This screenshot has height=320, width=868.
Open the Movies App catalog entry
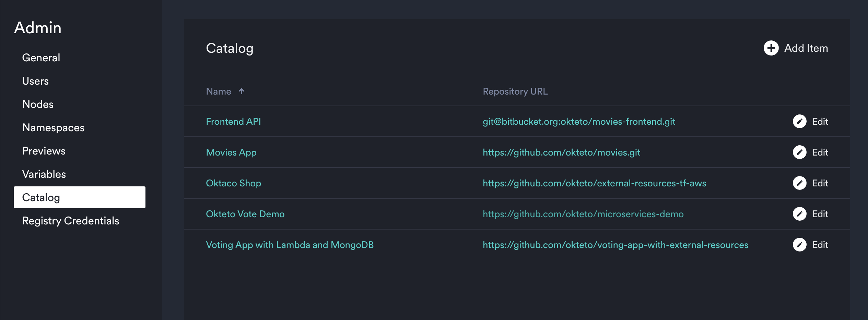[231, 152]
